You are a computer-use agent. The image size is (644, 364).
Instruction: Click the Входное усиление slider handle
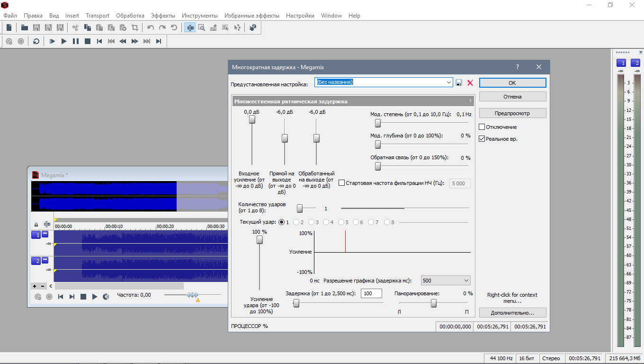tap(252, 119)
